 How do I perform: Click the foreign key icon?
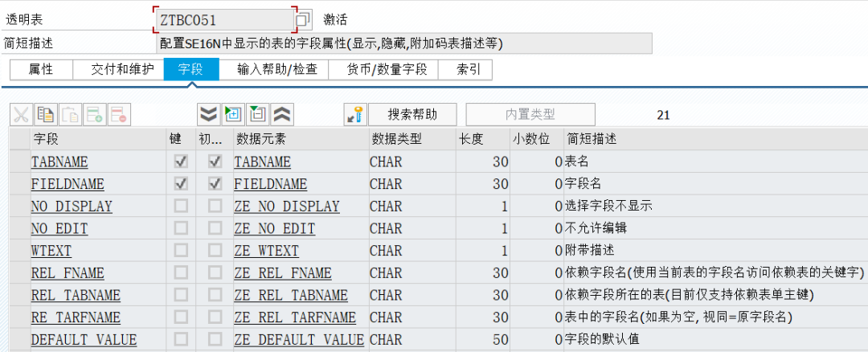pyautogui.click(x=354, y=115)
